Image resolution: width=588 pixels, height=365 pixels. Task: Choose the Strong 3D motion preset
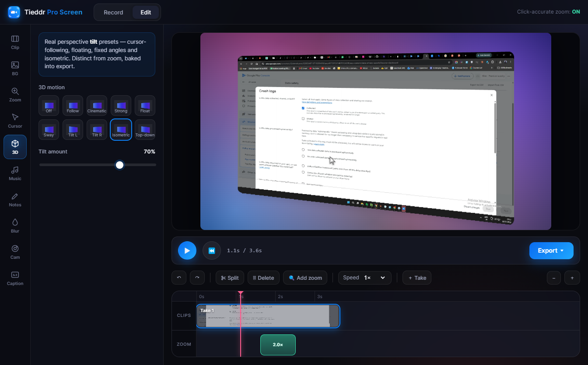[x=121, y=105]
